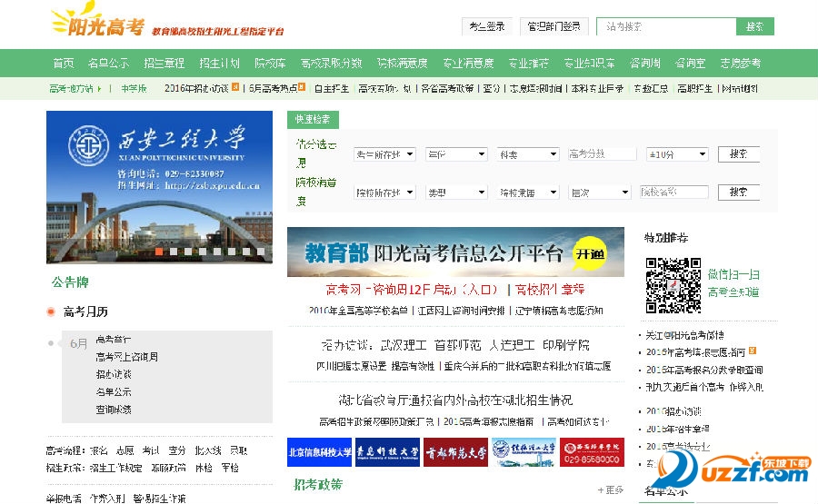Open 咨询周 in the navigation bar
Viewport: 818px width, 504px height.
point(645,63)
